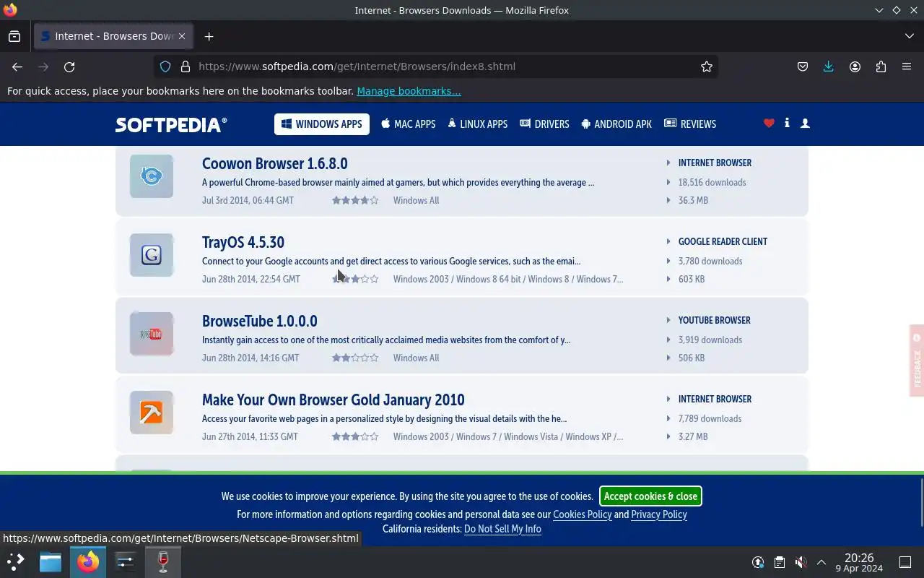Click Do Not Sell My Info
This screenshot has height=578, width=924.
pyautogui.click(x=502, y=529)
